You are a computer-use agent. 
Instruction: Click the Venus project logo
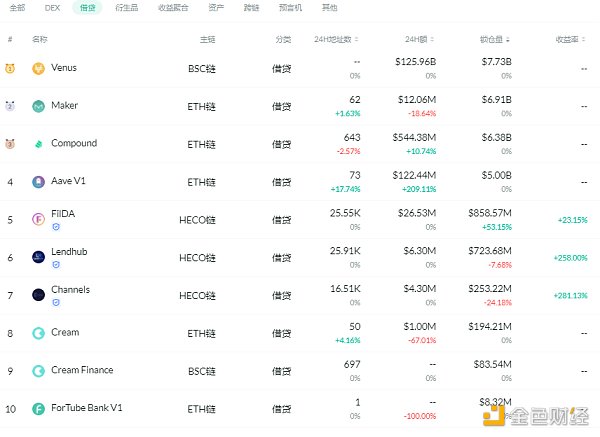(38, 68)
